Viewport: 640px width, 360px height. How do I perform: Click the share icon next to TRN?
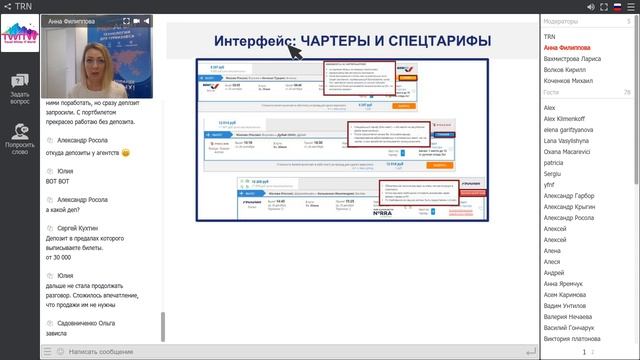[x=7, y=7]
